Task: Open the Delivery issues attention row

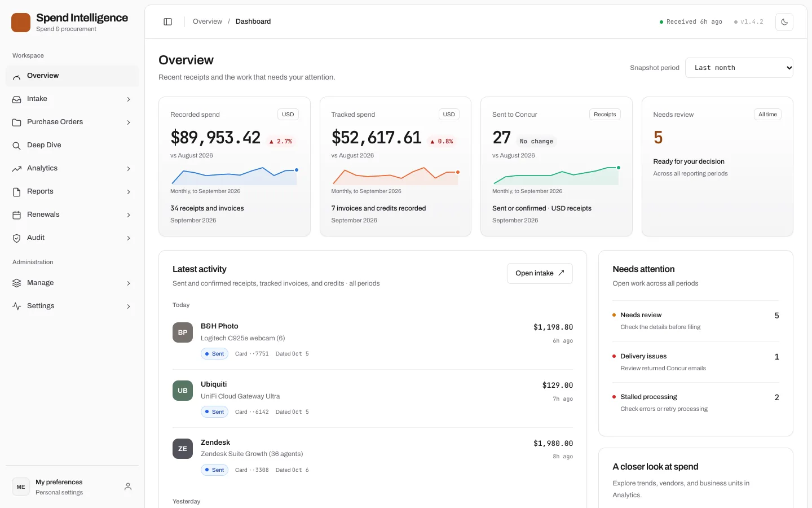Action: (x=696, y=362)
